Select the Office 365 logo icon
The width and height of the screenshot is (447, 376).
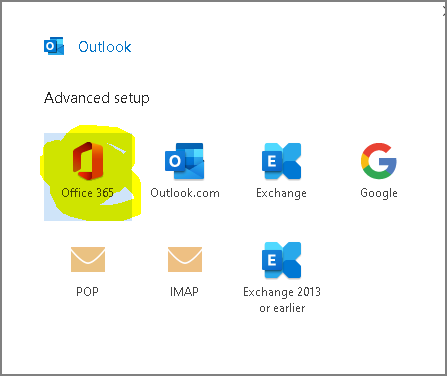click(x=88, y=161)
